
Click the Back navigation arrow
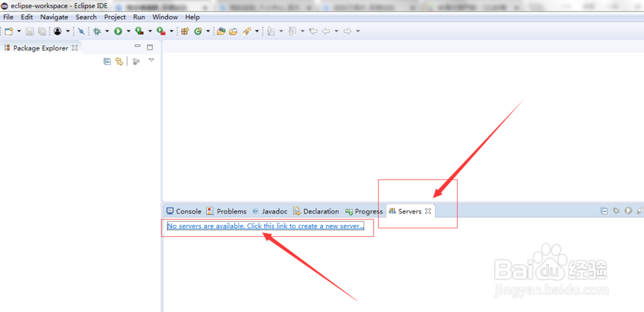pyautogui.click(x=326, y=31)
